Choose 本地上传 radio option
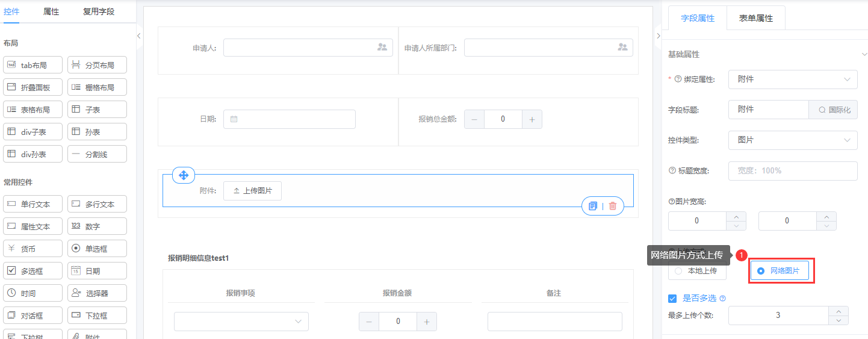Image resolution: width=868 pixels, height=339 pixels. click(x=697, y=271)
